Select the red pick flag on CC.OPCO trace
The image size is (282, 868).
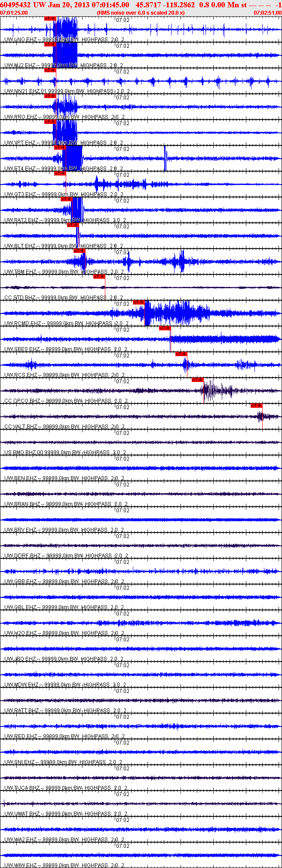(198, 380)
